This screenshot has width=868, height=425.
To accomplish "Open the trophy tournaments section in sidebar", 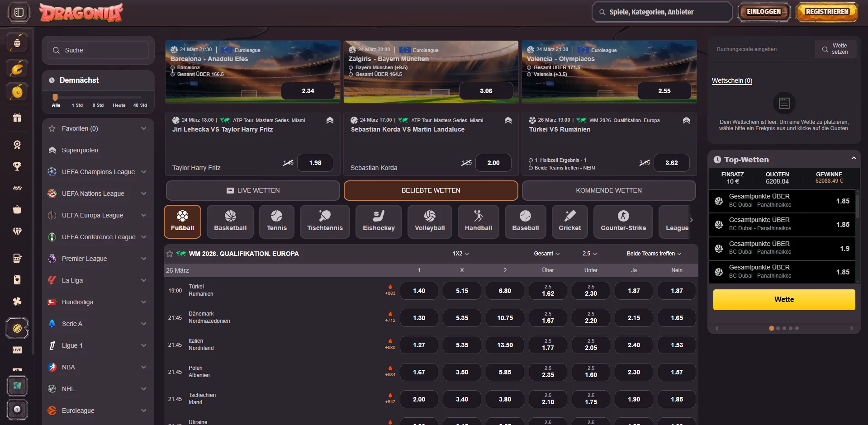I will pos(17,166).
